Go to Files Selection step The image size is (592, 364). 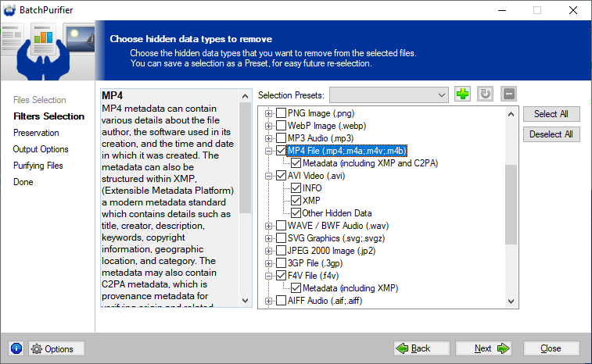(x=40, y=100)
